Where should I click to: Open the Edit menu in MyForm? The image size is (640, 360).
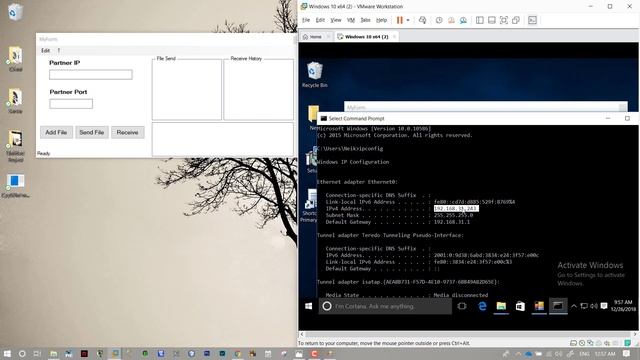tap(45, 50)
